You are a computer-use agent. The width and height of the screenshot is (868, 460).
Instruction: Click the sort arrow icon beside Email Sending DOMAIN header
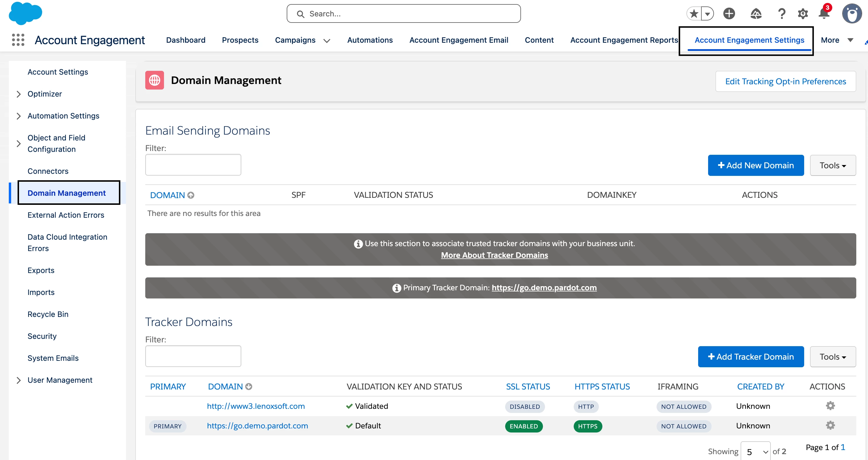[x=191, y=195]
